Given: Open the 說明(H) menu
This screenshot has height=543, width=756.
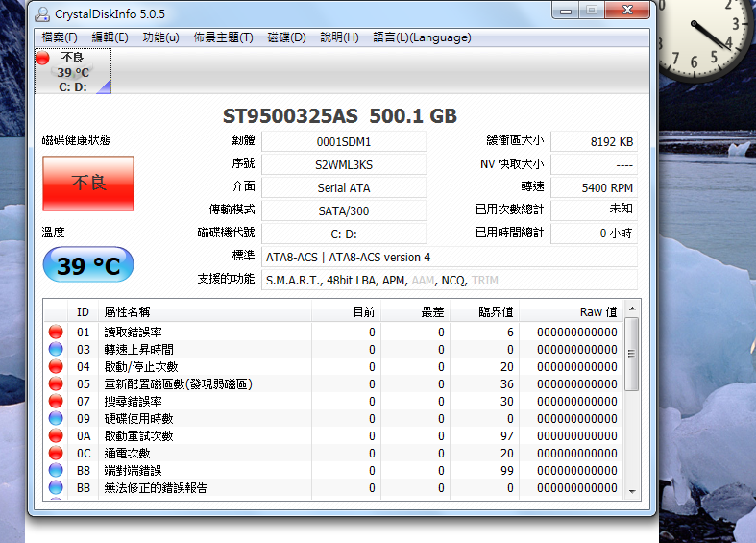Looking at the screenshot, I should click(x=339, y=37).
